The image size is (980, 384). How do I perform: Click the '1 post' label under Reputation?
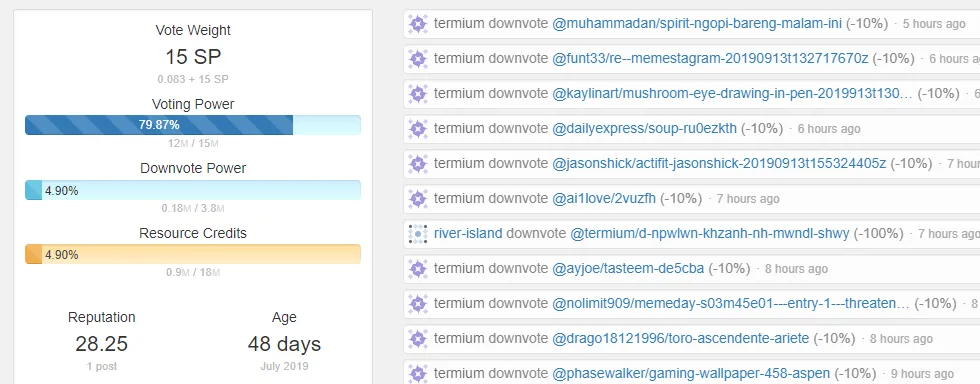click(x=102, y=366)
